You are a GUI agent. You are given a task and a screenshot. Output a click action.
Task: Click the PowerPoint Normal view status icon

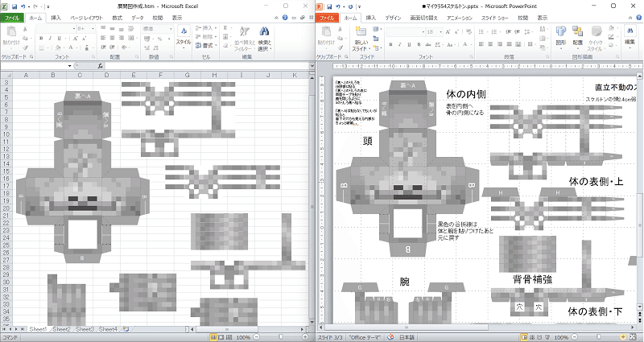point(525,337)
